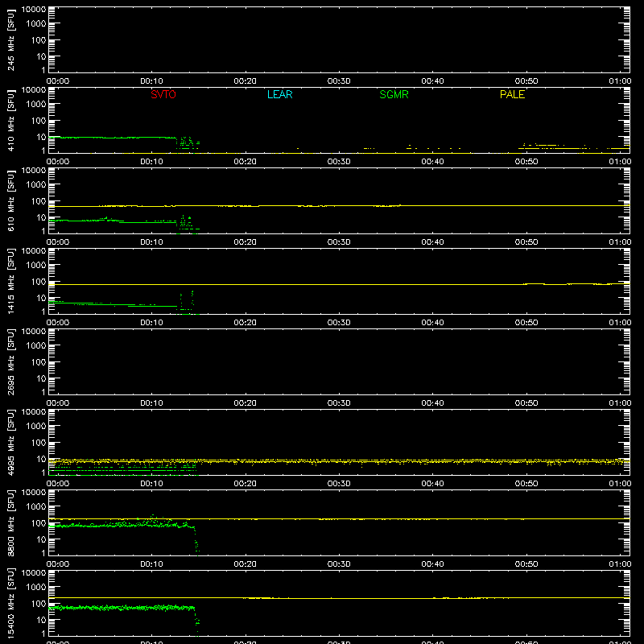Click 00:00 time label of 610 MHz plot
644x644 pixels.
[x=58, y=242]
